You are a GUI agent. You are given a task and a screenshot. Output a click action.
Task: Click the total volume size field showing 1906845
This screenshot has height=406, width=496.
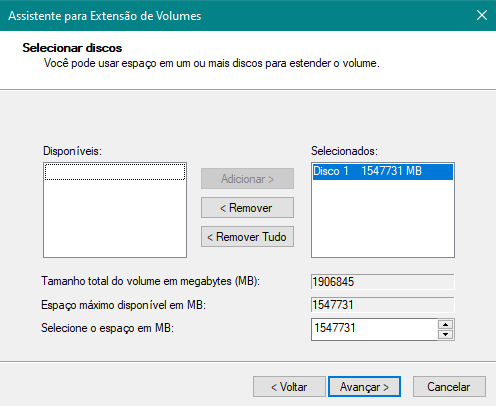click(x=382, y=282)
